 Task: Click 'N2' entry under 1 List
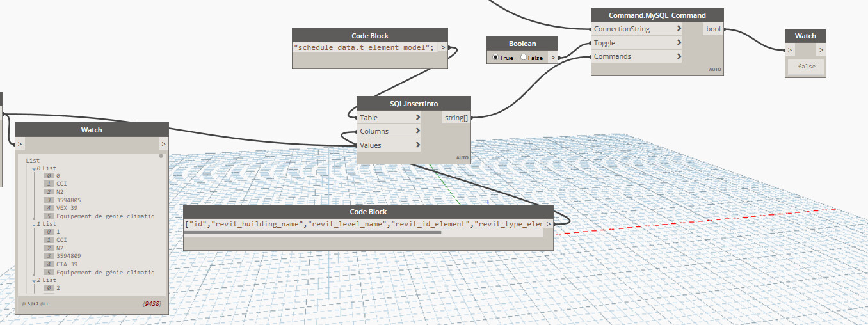(60, 248)
